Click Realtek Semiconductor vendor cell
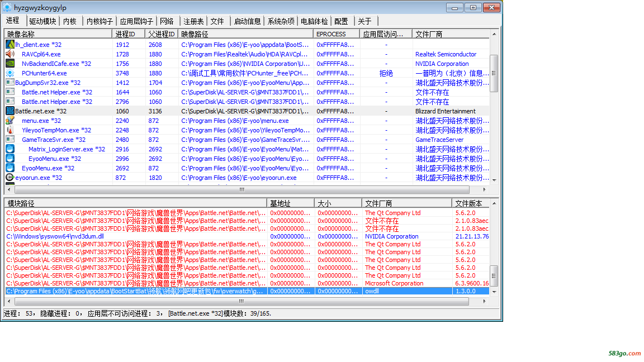Image resolution: width=644 pixels, height=362 pixels. (446, 54)
